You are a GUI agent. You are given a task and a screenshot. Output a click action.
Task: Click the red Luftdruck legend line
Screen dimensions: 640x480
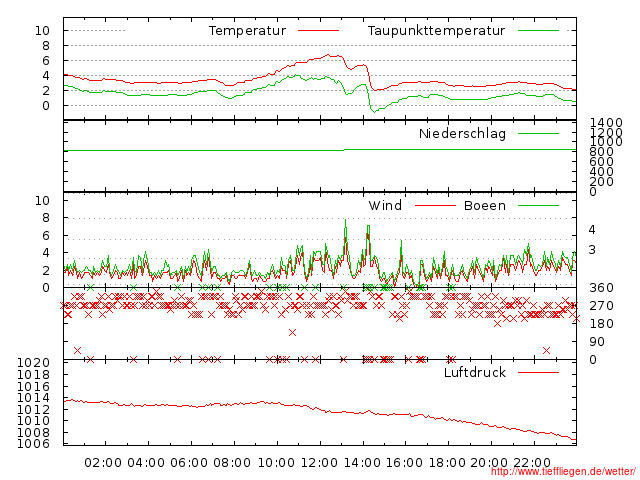click(x=538, y=374)
